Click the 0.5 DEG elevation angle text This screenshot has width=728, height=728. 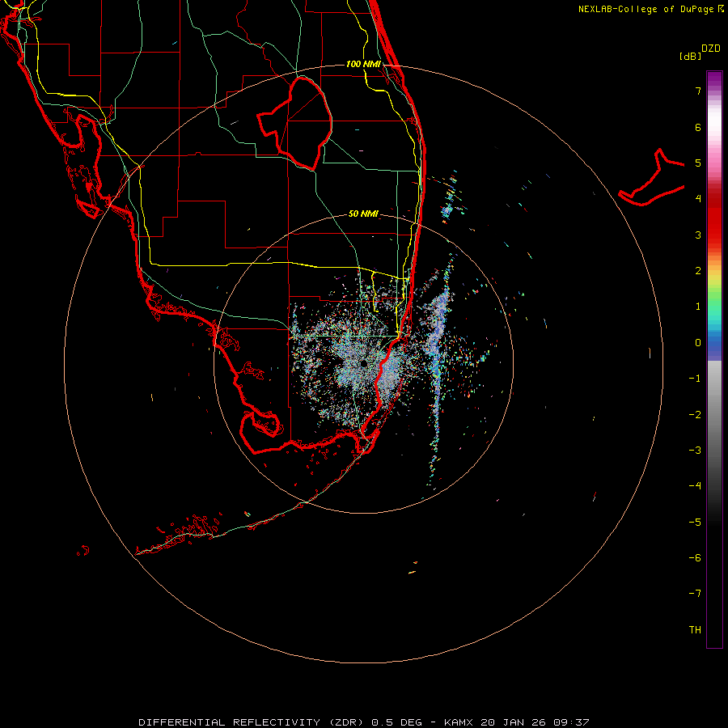point(396,722)
